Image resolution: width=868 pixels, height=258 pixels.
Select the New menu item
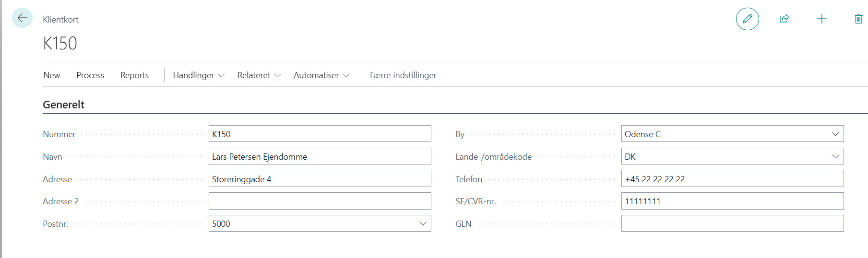pos(52,75)
